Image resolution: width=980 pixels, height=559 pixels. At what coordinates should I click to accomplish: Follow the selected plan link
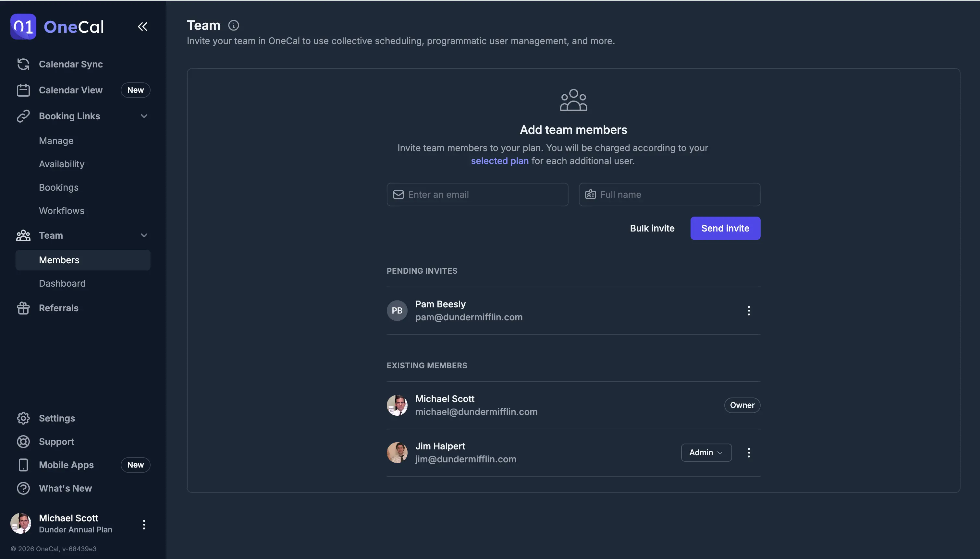pos(500,161)
